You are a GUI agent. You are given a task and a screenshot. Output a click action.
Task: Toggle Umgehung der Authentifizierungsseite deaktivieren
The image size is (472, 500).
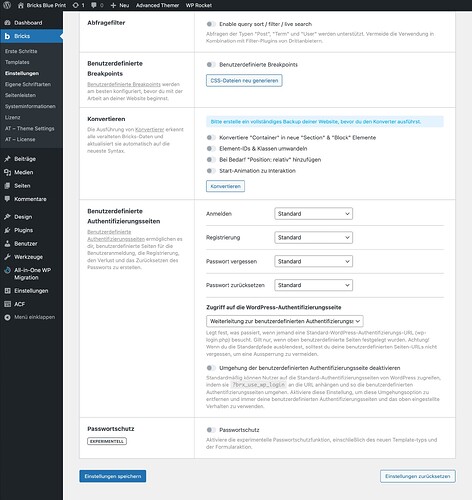(211, 368)
